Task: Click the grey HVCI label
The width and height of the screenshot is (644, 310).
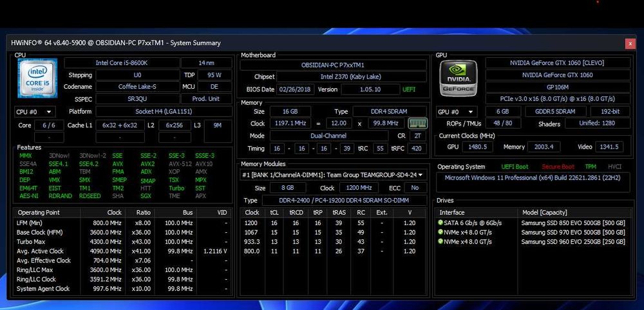Action: (614, 167)
